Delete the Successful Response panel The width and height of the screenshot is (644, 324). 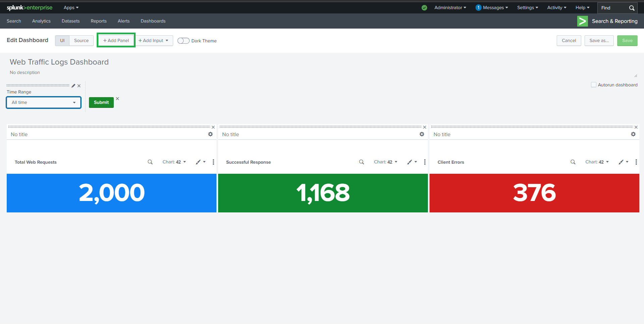coord(425,127)
